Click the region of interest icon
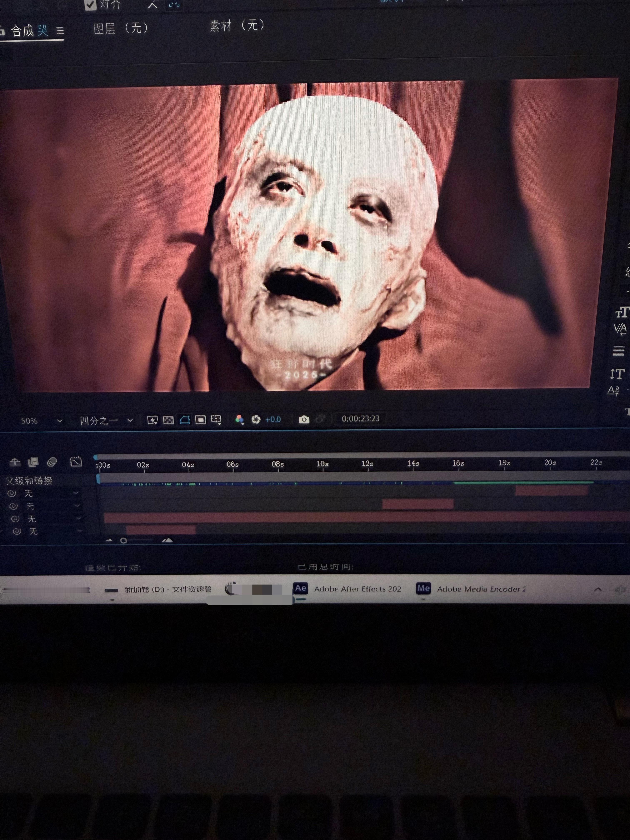630x840 pixels. point(200,420)
